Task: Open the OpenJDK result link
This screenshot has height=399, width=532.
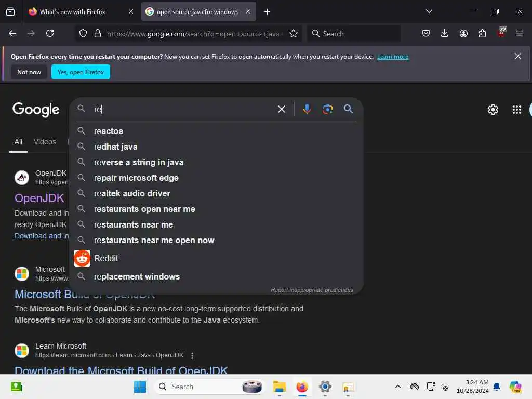Action: [39, 198]
